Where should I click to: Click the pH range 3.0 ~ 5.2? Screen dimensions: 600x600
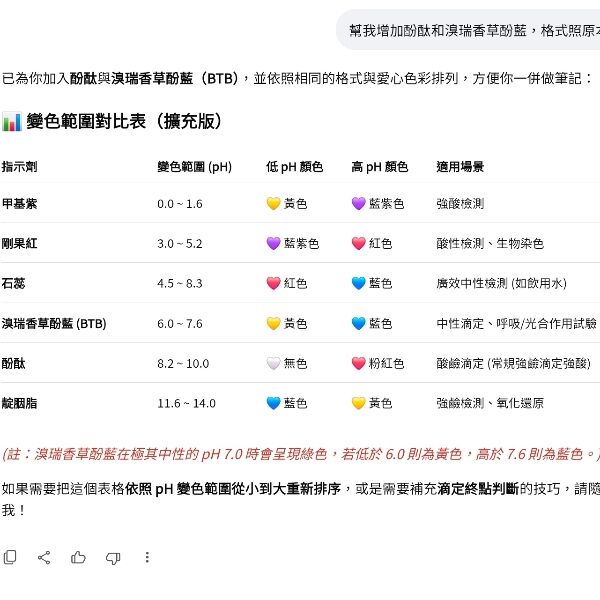(180, 244)
